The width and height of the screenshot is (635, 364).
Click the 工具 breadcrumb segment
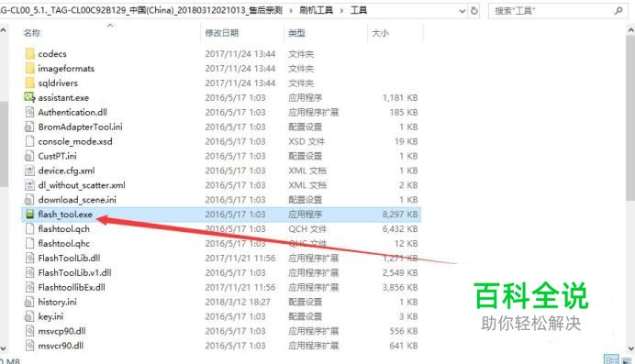[359, 10]
